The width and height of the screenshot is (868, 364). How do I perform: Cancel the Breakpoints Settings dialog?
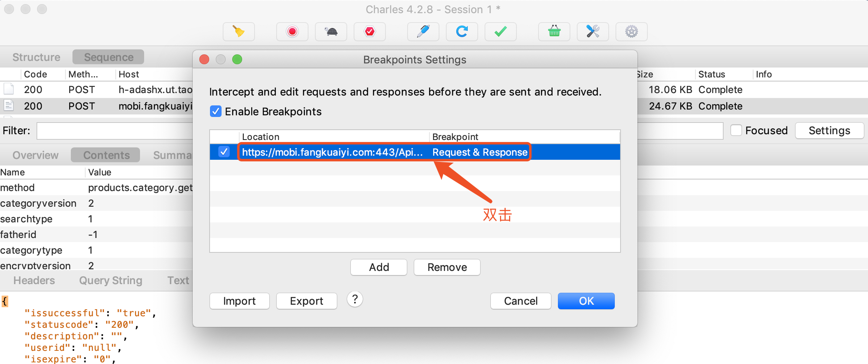coord(521,301)
